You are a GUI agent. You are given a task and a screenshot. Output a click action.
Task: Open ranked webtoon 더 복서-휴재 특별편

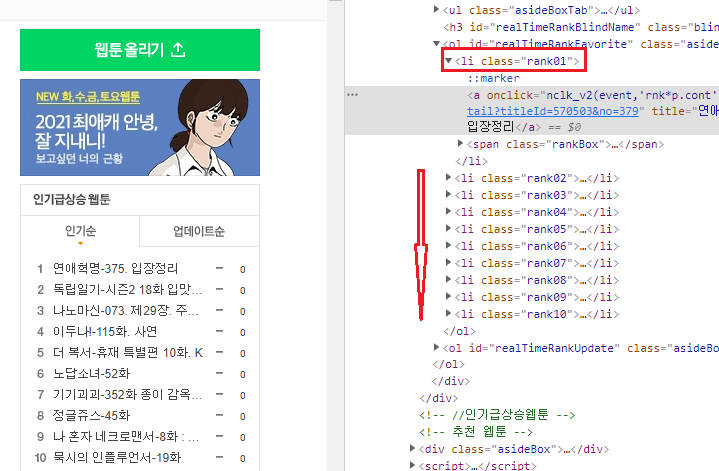(x=127, y=352)
